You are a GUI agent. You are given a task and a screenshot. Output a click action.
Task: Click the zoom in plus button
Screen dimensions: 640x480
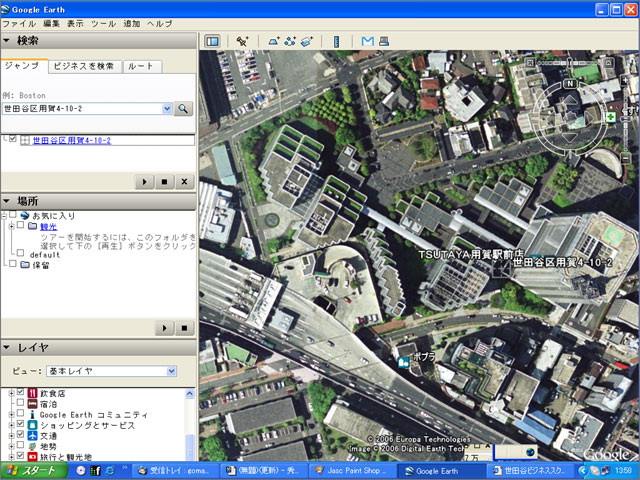625,80
